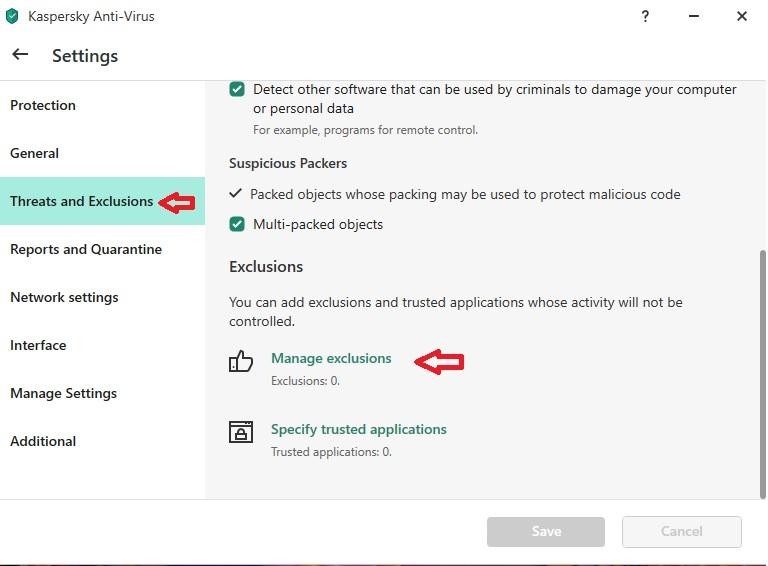This screenshot has height=566, width=768.
Task: Open help via the question mark icon
Action: pos(646,16)
